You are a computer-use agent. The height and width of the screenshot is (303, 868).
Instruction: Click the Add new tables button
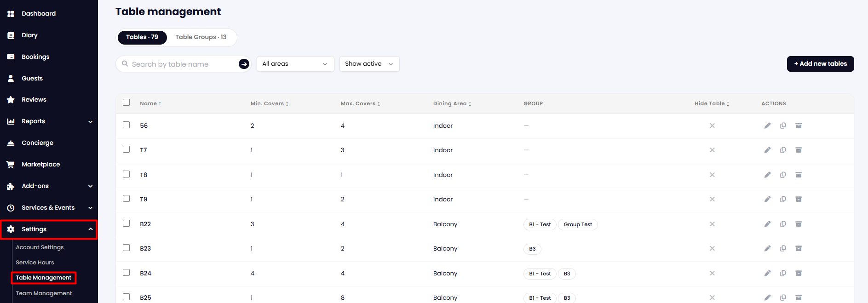[820, 64]
